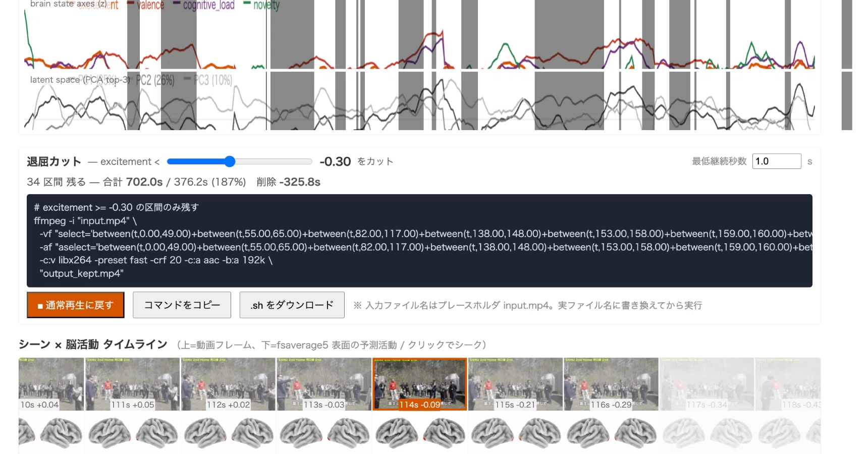
Task: Click the -0.30 threshold value label
Action: 335,161
